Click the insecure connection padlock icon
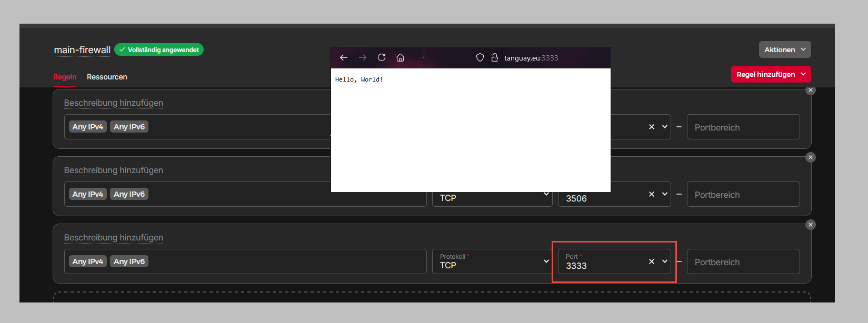The image size is (868, 323). click(x=495, y=57)
